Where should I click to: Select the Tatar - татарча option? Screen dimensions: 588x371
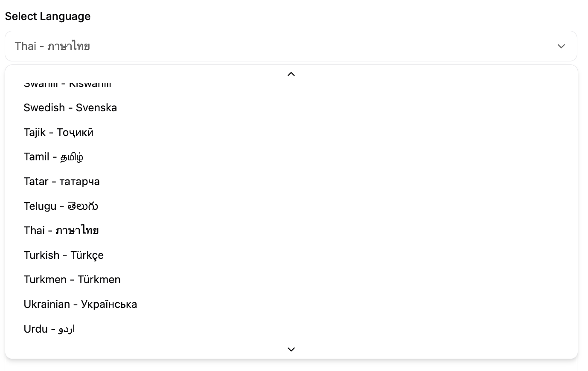click(x=61, y=181)
